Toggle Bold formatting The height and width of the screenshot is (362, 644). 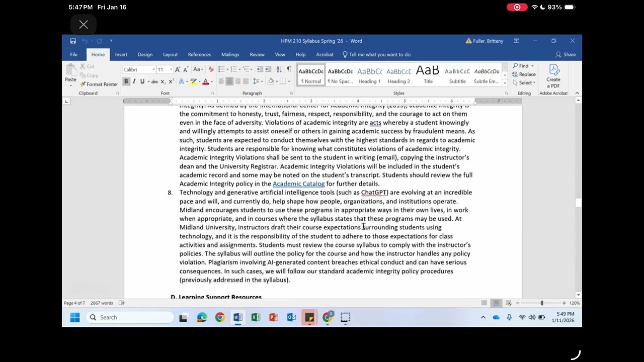tap(126, 81)
